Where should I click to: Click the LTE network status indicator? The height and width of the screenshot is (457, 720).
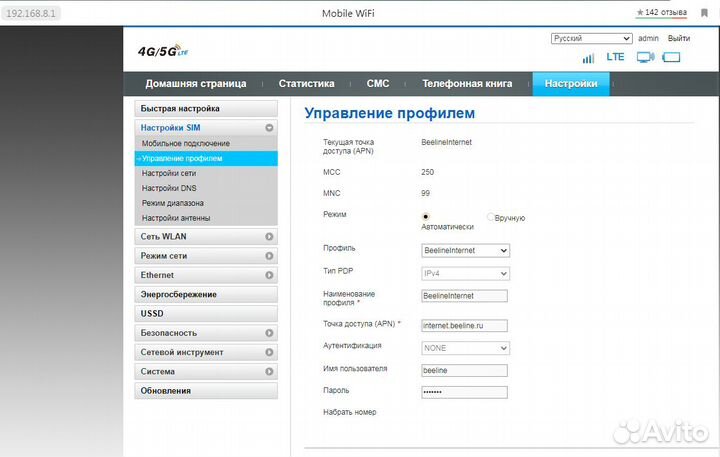click(615, 57)
